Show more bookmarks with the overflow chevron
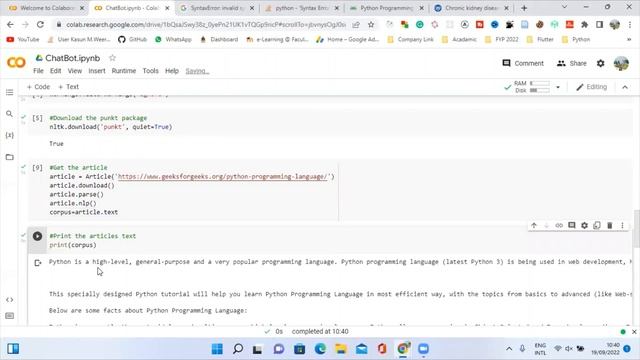 629,40
